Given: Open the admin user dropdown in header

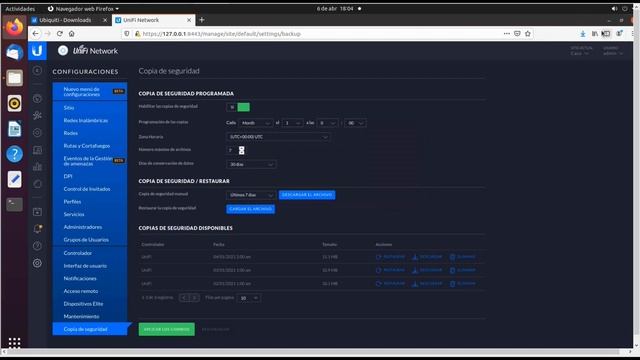Looking at the screenshot, I should point(612,51).
